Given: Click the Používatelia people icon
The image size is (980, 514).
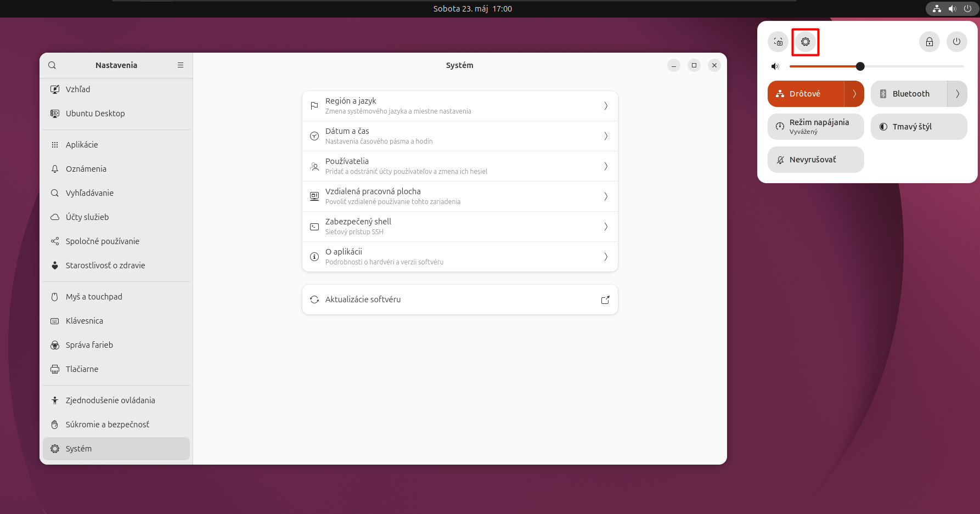Looking at the screenshot, I should [x=314, y=166].
